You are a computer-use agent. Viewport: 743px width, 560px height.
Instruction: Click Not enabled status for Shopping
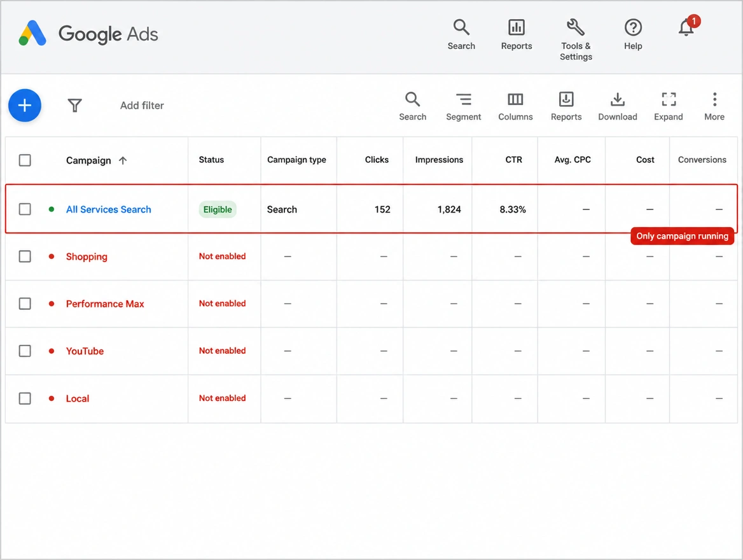click(x=222, y=256)
